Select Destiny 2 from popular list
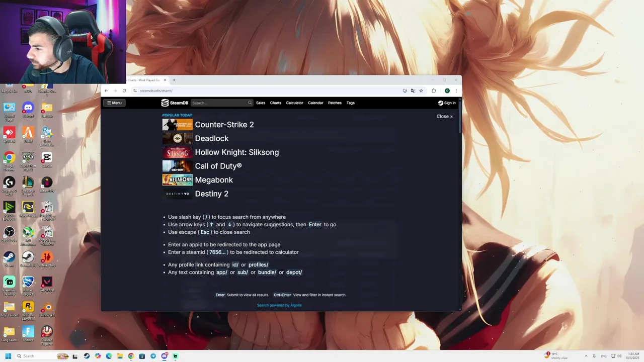Screen dimensions: 644x362 click(x=212, y=194)
